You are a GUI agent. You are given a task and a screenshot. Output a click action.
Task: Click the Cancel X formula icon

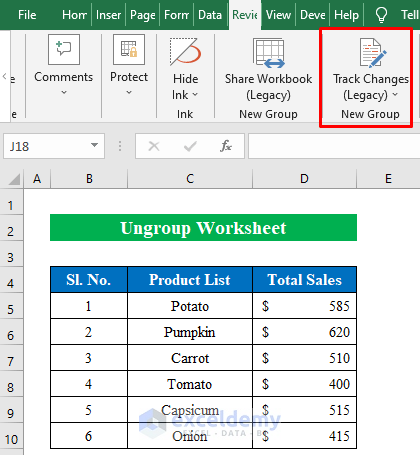click(154, 146)
